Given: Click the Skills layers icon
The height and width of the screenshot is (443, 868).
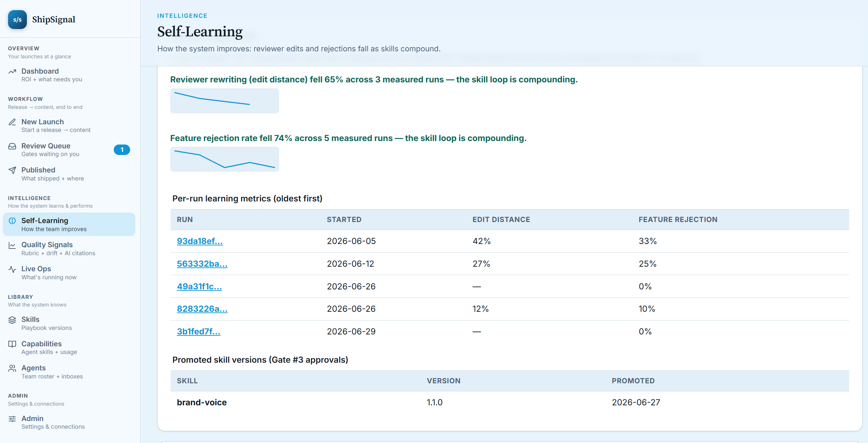Looking at the screenshot, I should (12, 320).
